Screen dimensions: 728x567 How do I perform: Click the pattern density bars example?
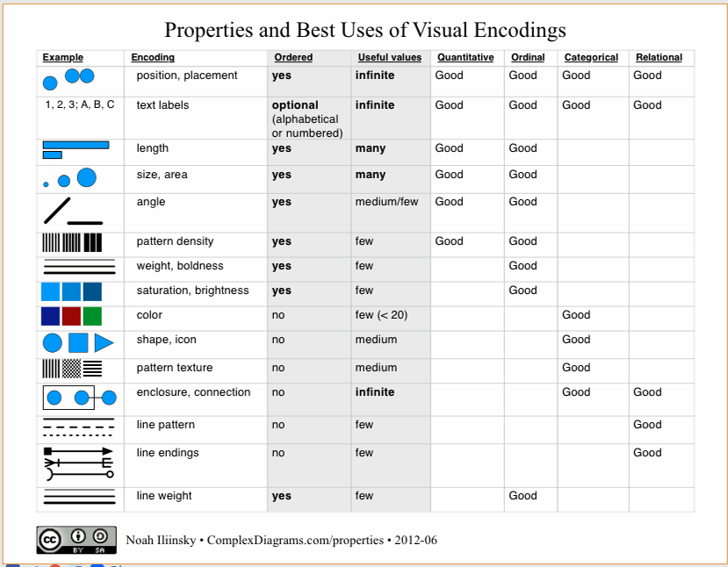point(72,242)
